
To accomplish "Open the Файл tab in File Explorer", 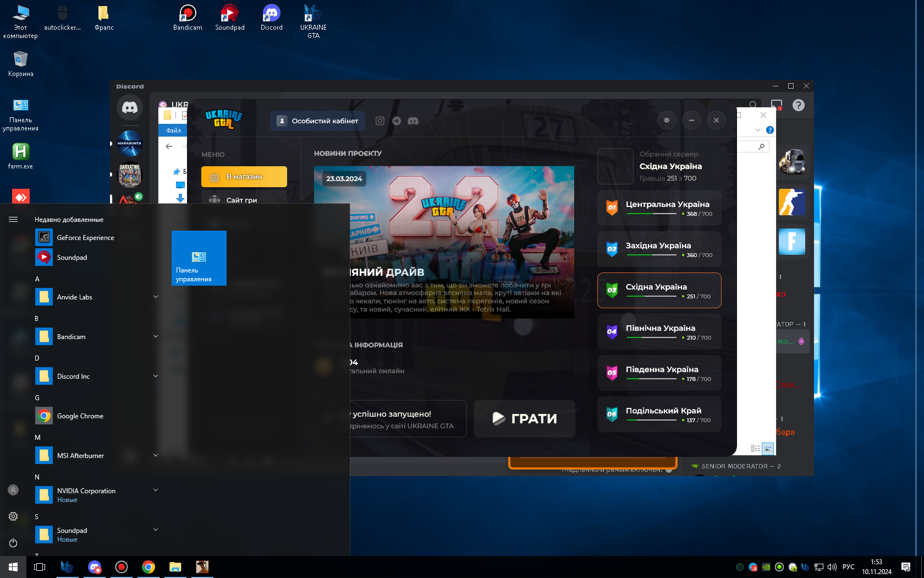I will (x=173, y=130).
